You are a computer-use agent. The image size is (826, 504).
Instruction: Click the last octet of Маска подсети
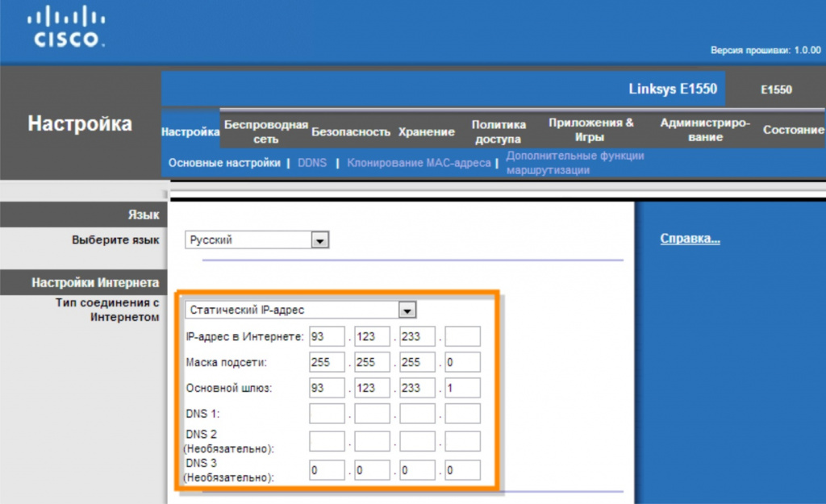click(x=462, y=362)
